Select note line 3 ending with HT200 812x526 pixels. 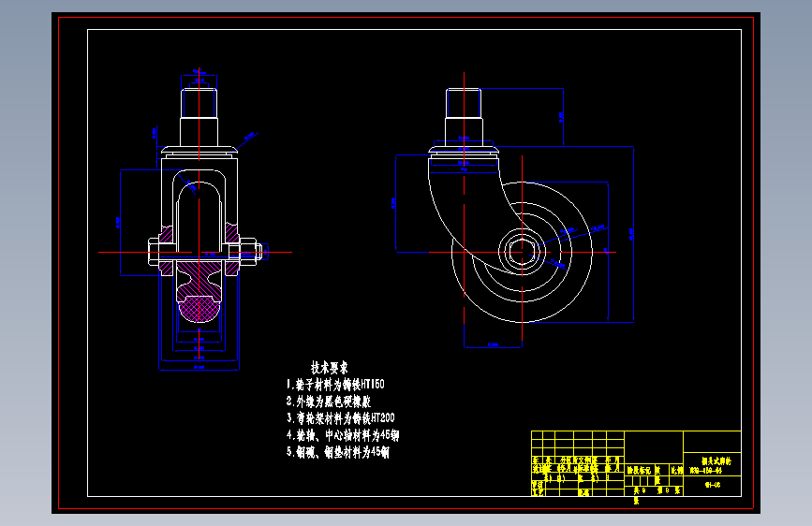point(341,417)
